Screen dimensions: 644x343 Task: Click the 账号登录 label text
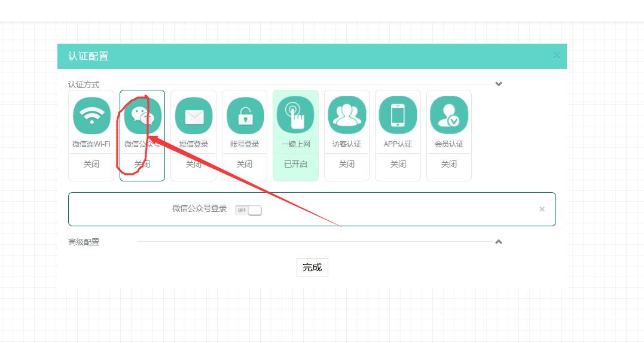point(245,144)
